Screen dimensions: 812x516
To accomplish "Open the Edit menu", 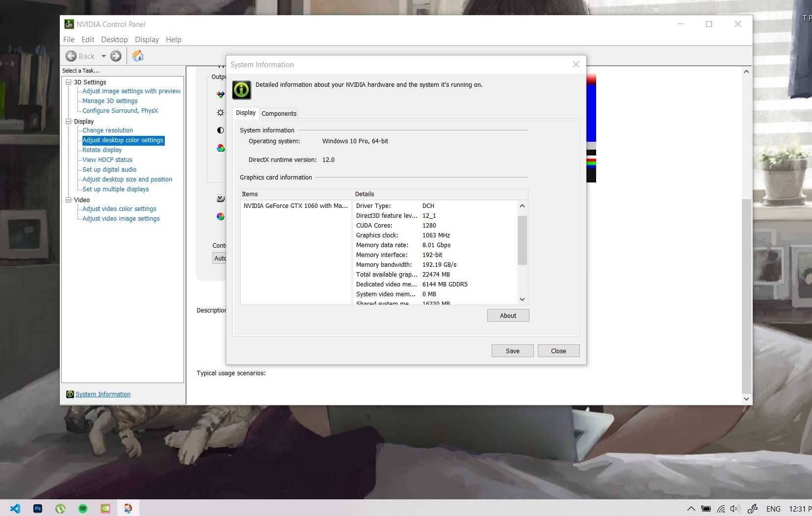I will click(x=87, y=40).
